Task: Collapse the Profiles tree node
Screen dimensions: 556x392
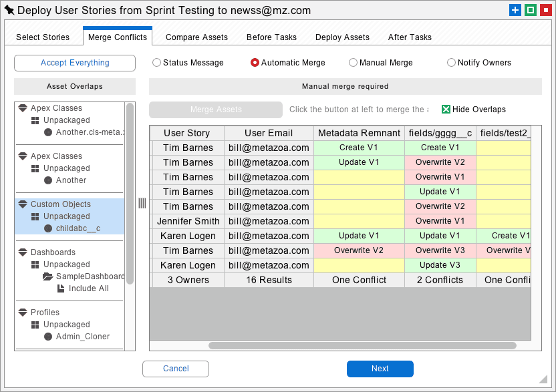Action: tap(23, 313)
